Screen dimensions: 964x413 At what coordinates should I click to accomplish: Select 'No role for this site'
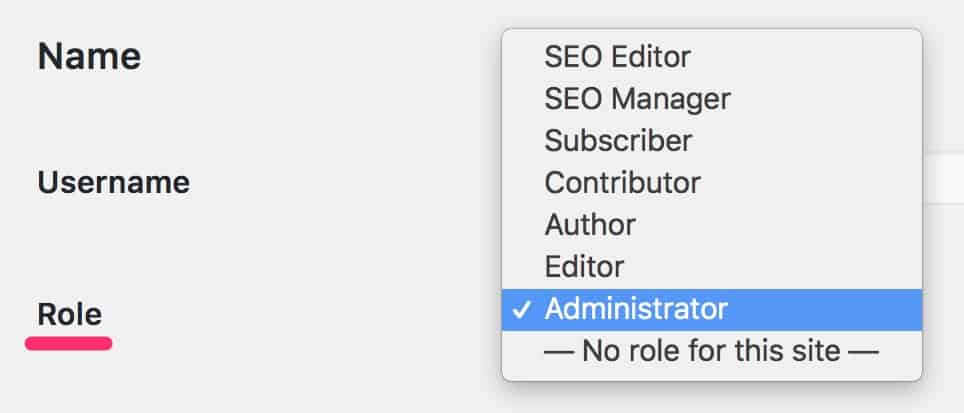tap(711, 351)
